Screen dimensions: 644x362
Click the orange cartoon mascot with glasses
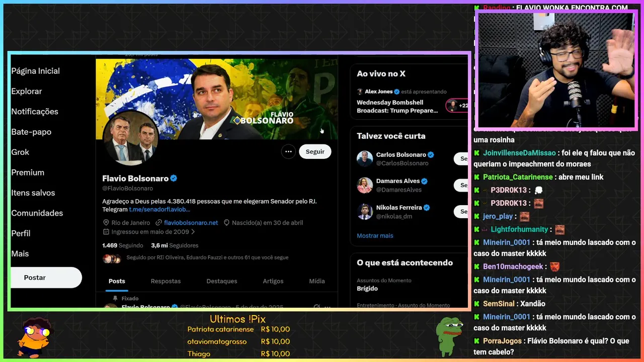[33, 336]
